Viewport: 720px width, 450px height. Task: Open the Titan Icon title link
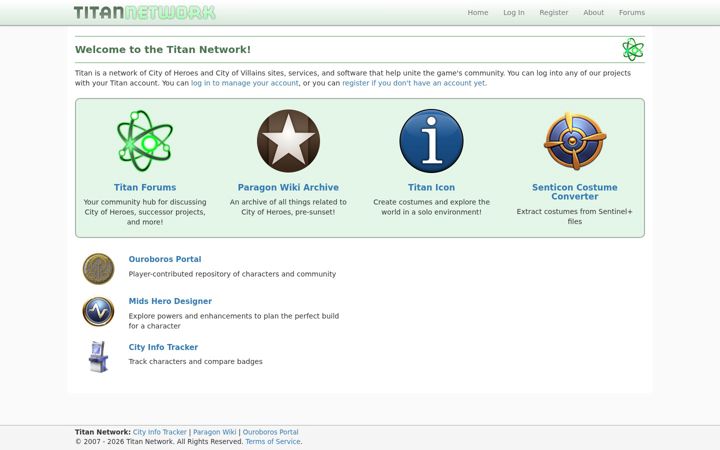pyautogui.click(x=431, y=187)
